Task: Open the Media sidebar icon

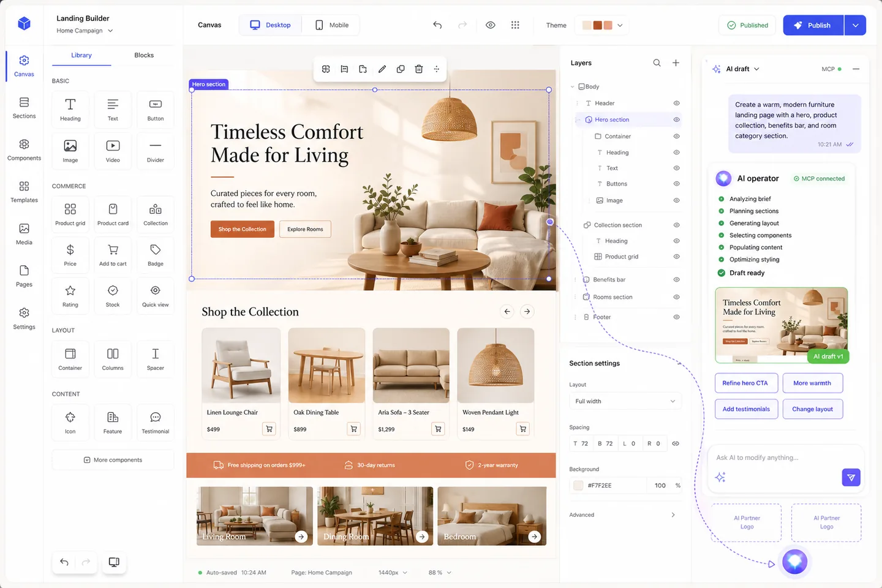Action: (x=24, y=234)
